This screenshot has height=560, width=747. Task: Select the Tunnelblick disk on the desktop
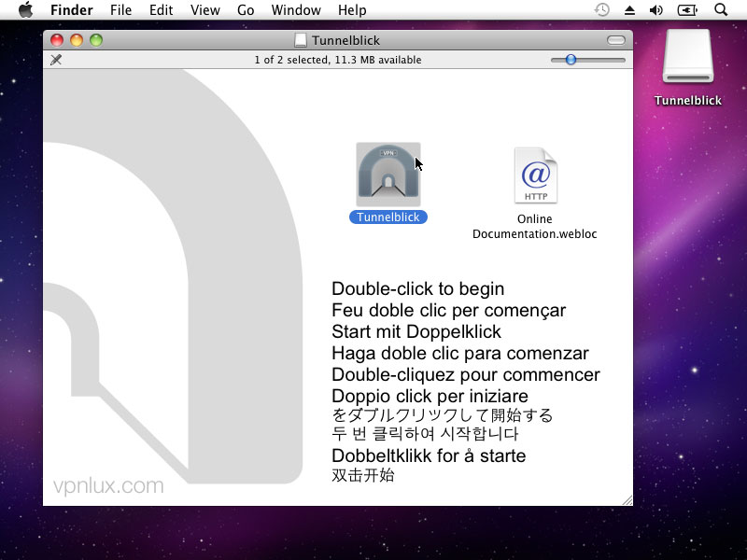point(688,56)
